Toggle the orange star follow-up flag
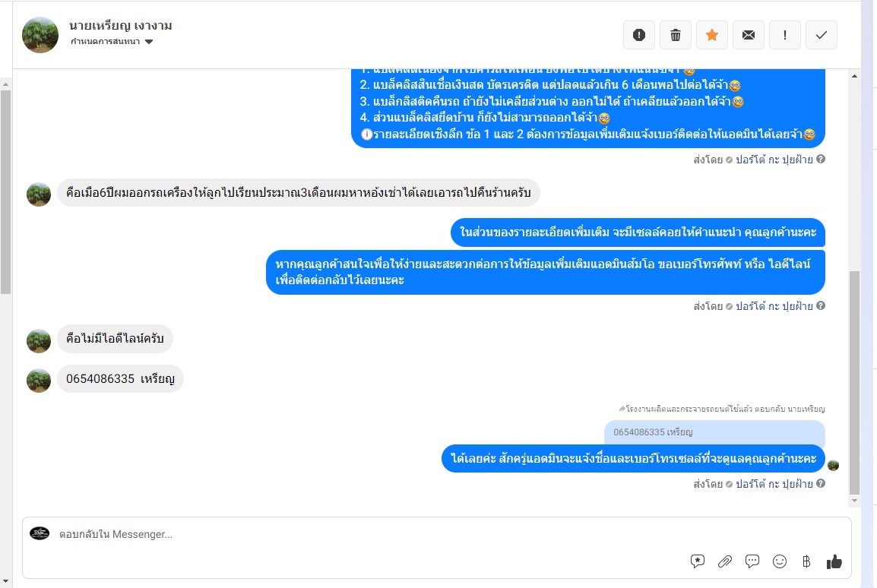 (712, 35)
